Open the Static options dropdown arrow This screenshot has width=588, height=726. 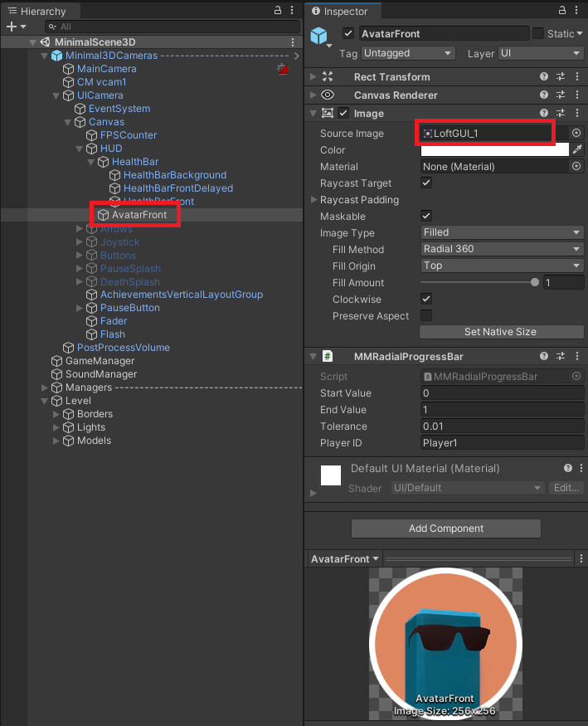579,33
